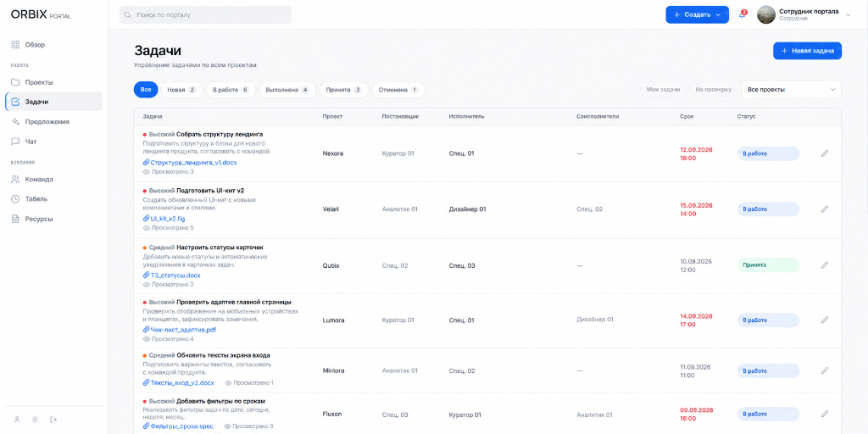Image resolution: width=868 pixels, height=434 pixels.
Task: Click the pencil icon for Подготовить UI-кит v2
Action: point(824,209)
